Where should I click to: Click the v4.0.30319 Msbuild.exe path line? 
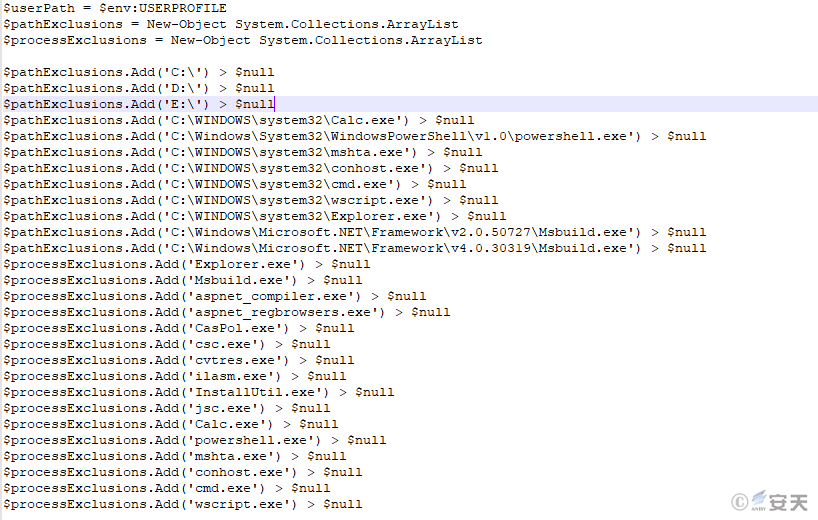(x=355, y=248)
